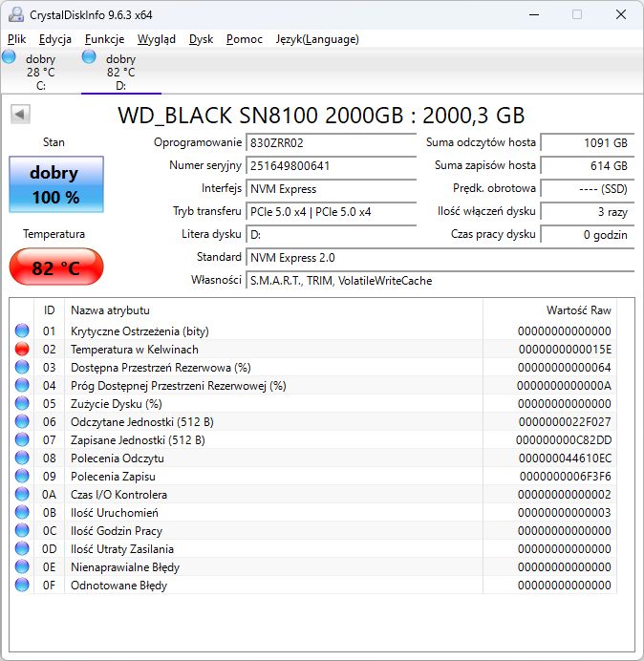Click the power-on count value 3 razy
This screenshot has height=661, width=644.
[x=587, y=212]
